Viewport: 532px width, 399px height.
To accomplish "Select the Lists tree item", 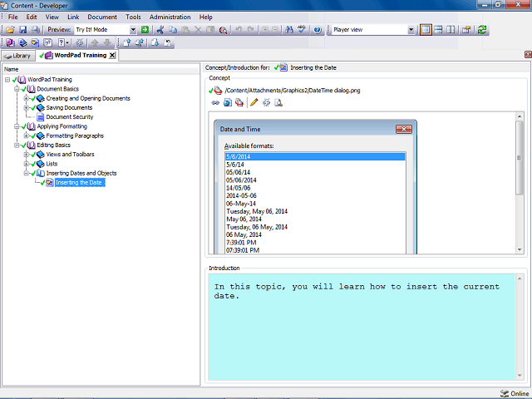I will pyautogui.click(x=52, y=164).
